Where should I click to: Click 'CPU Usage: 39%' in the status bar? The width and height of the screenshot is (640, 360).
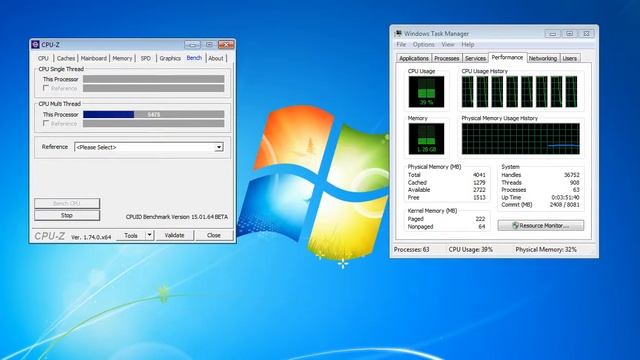tap(471, 249)
